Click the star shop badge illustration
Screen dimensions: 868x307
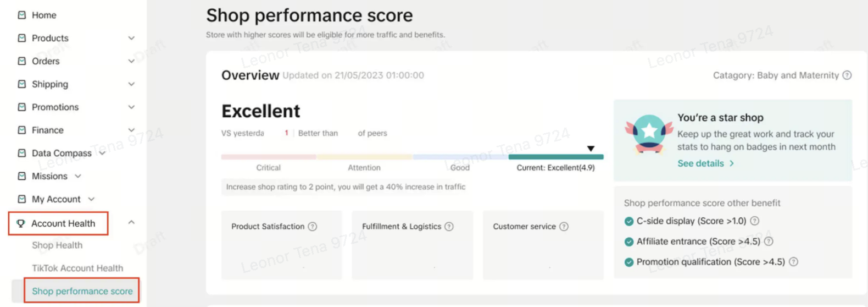click(x=649, y=134)
